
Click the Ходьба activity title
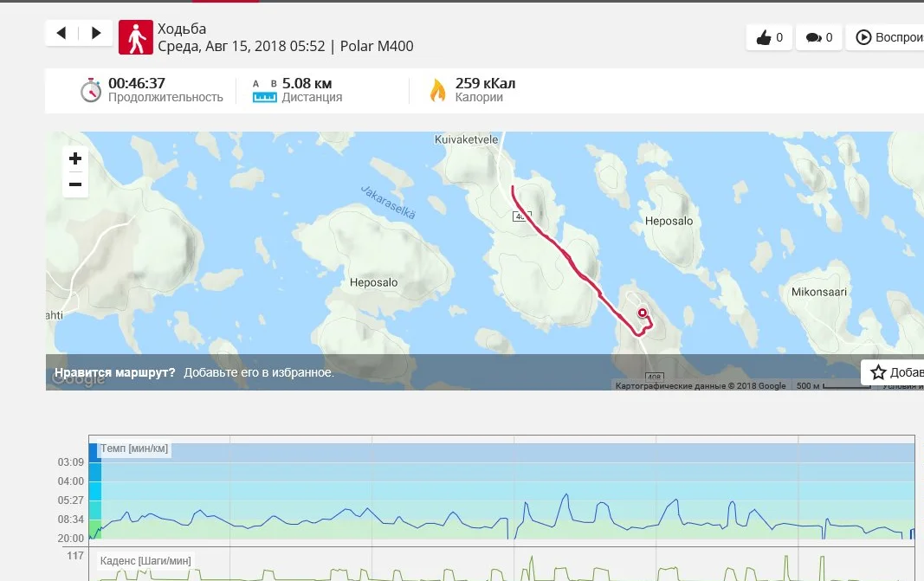point(182,29)
